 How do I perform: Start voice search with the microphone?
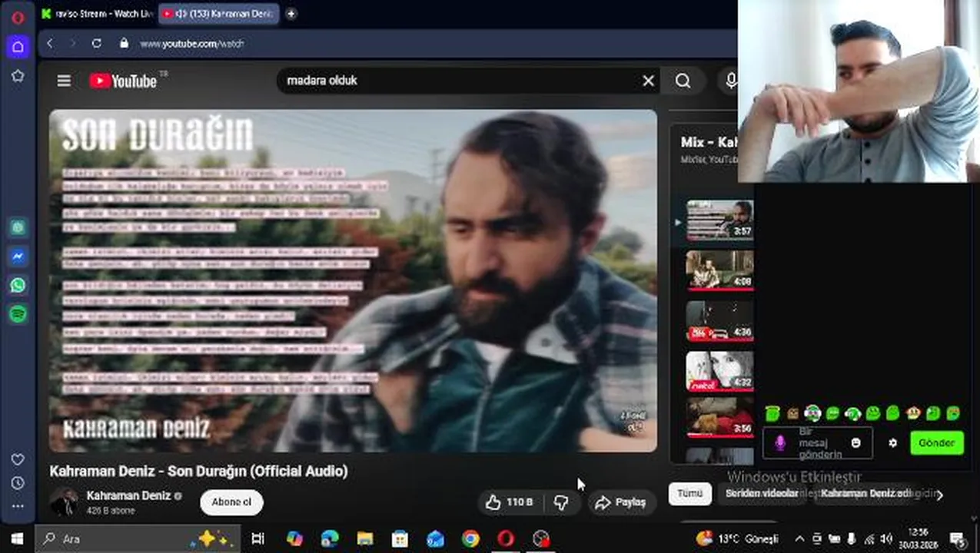(x=730, y=81)
